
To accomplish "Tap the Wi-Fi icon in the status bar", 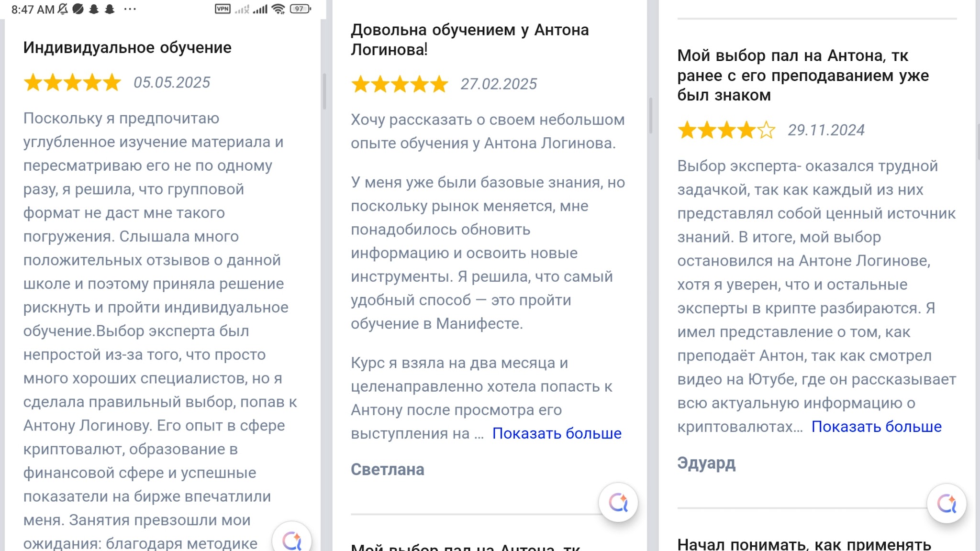I will click(x=278, y=9).
